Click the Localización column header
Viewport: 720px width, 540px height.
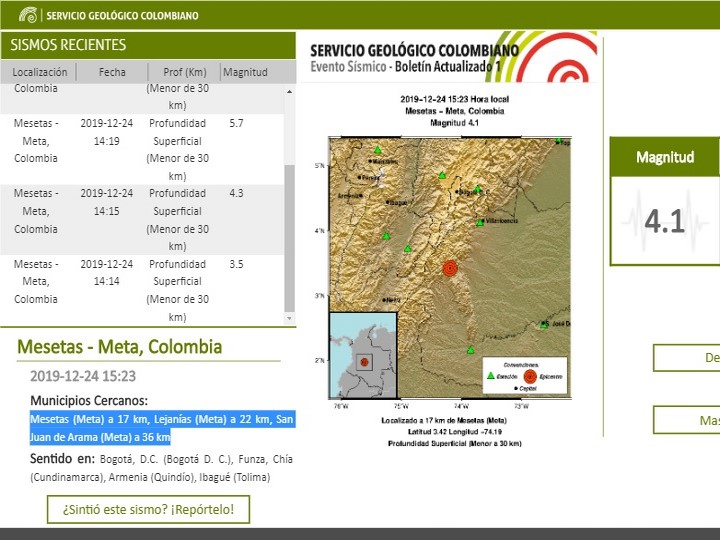pos(39,72)
